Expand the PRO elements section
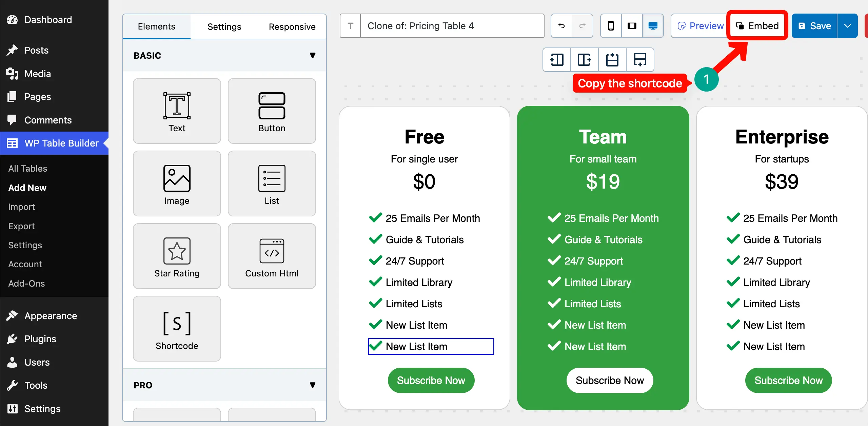Screen dimensions: 868x426 pyautogui.click(x=312, y=385)
